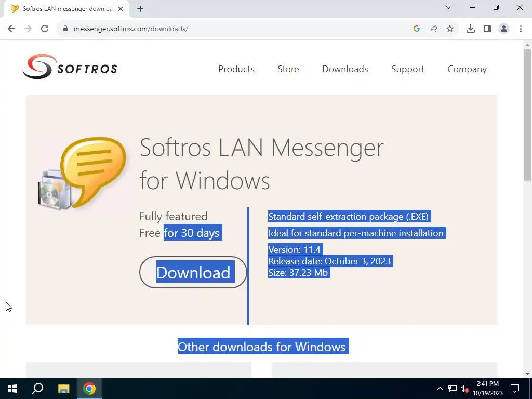Click 'Standard self-extraction package (.EXE)' text
The height and width of the screenshot is (399, 532).
pyautogui.click(x=349, y=217)
